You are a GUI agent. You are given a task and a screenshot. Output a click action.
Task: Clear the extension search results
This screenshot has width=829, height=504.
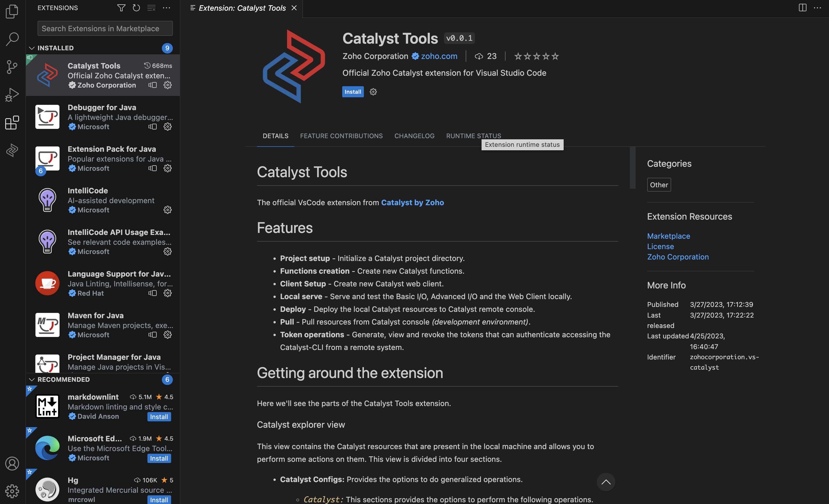click(x=151, y=8)
